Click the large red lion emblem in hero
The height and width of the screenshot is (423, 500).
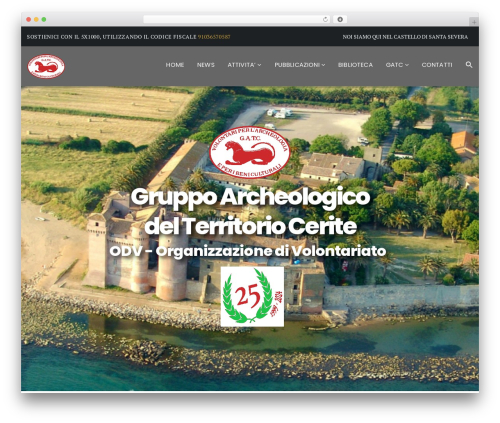tap(250, 152)
